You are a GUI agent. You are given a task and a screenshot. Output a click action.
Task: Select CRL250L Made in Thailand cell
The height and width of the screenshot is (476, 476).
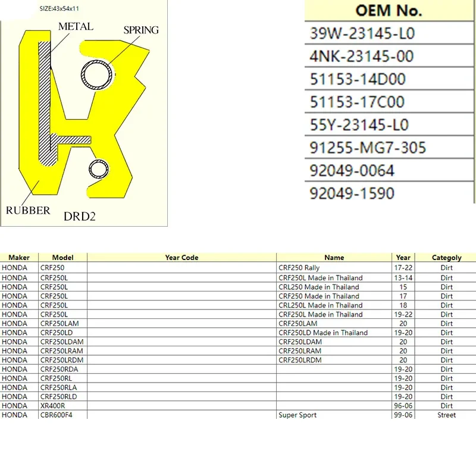click(334, 305)
